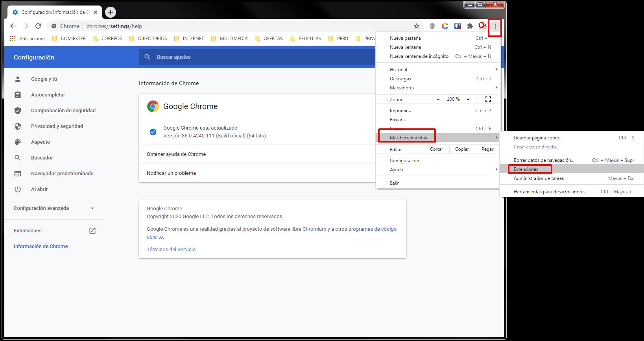
Task: Click the Navegador predeterminado window icon
Action: pyautogui.click(x=18, y=174)
